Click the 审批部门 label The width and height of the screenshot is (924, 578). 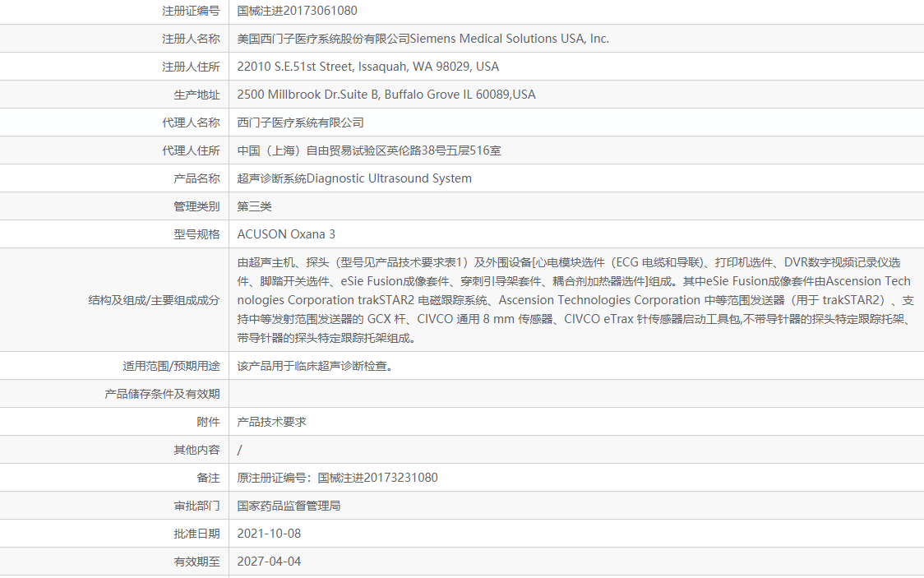[x=196, y=506]
